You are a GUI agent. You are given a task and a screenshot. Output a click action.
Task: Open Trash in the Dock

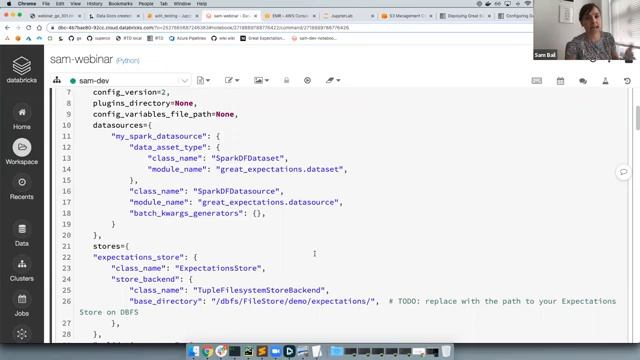(446, 351)
